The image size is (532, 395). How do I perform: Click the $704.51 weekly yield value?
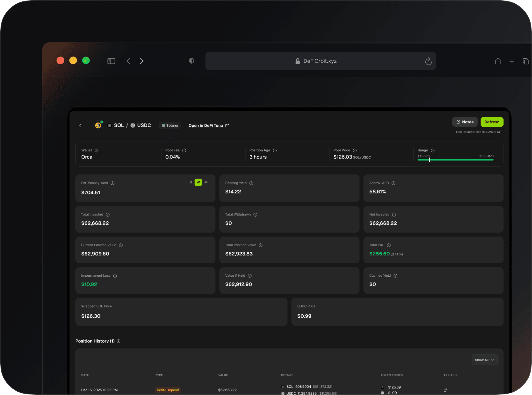coord(91,193)
